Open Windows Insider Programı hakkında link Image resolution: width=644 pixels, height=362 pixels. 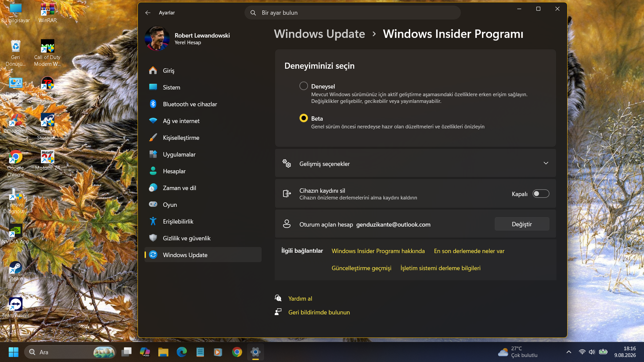point(378,251)
